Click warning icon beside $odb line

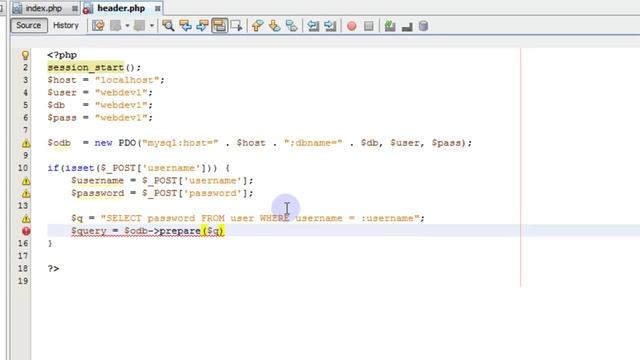26,143
